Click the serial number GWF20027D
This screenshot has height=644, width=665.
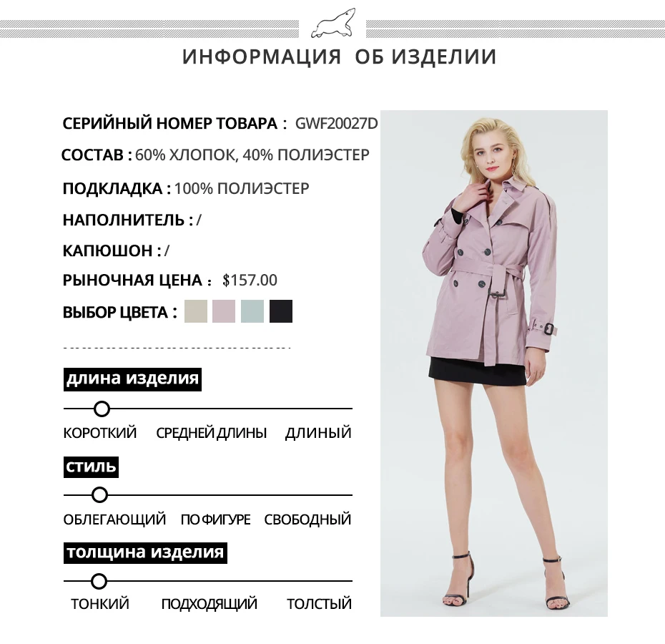[336, 123]
